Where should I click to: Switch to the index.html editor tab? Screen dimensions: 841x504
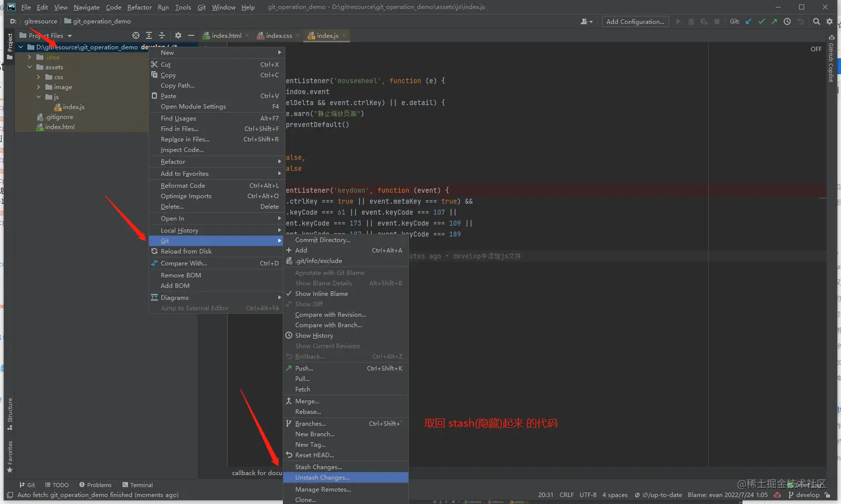click(x=226, y=36)
